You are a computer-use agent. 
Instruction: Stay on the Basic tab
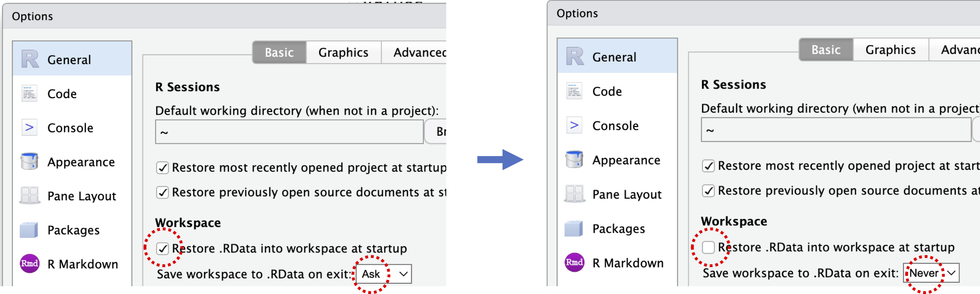click(x=279, y=53)
